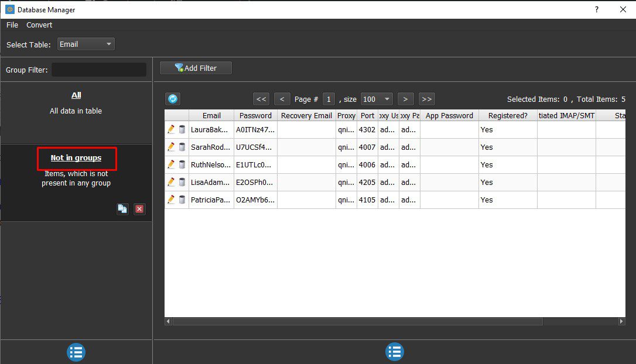Click the Add Filter button
The width and height of the screenshot is (636, 364).
196,68
